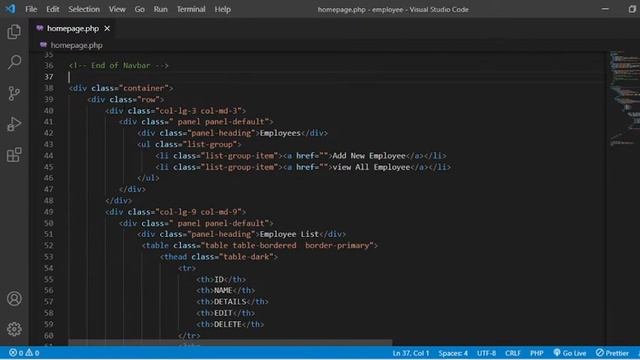Click line number 49 in the gutter
Viewport: 640px width, 360px height.
[49, 211]
